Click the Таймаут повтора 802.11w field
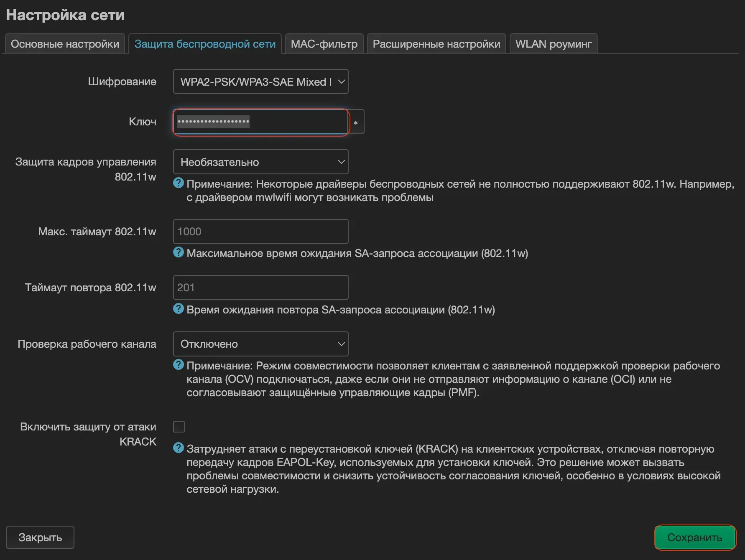This screenshot has width=745, height=560. pos(261,288)
